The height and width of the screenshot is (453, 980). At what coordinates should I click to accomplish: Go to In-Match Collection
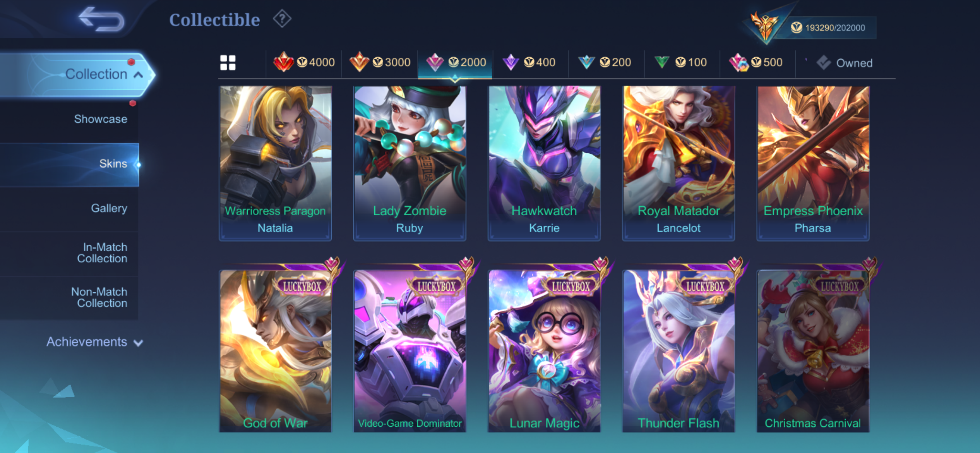[x=102, y=253]
